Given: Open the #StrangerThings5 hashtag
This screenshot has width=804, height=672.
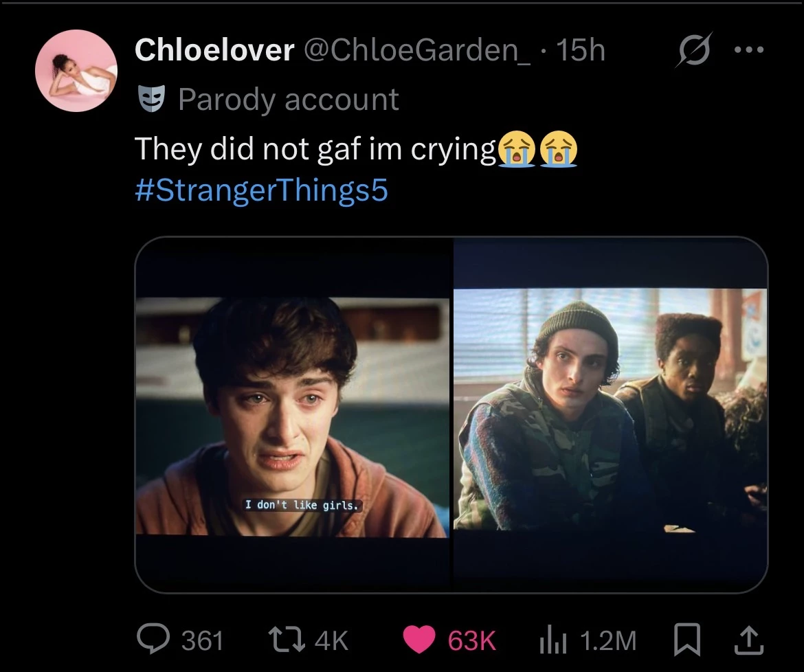Looking at the screenshot, I should click(x=262, y=189).
